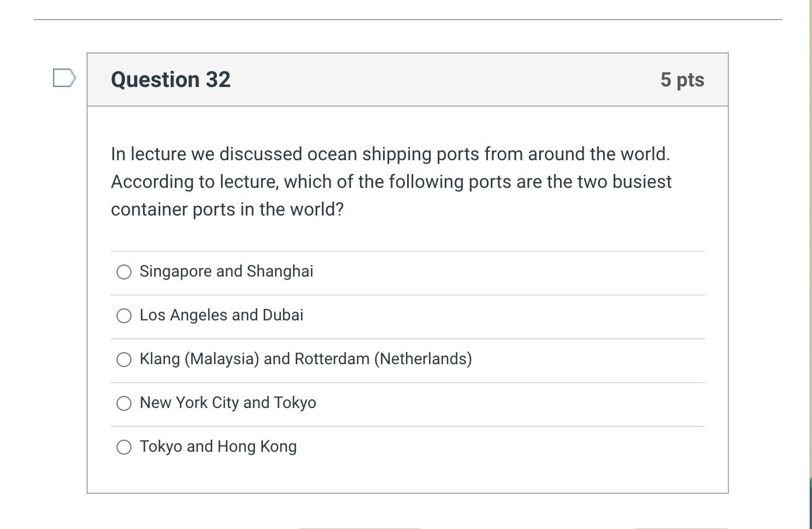Click the question prompt text area
Screen dimensions: 812x529
pyautogui.click(x=391, y=182)
